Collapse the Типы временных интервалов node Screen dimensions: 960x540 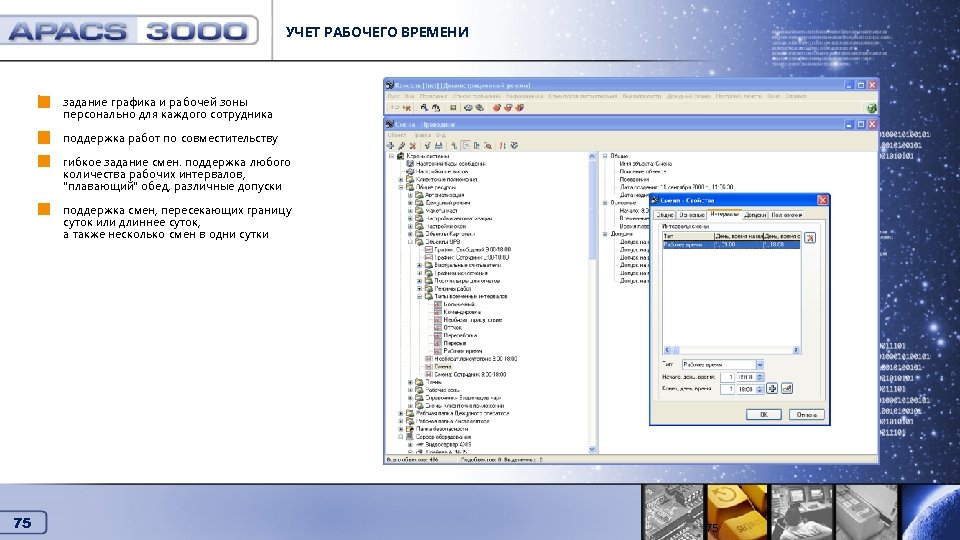(x=419, y=296)
